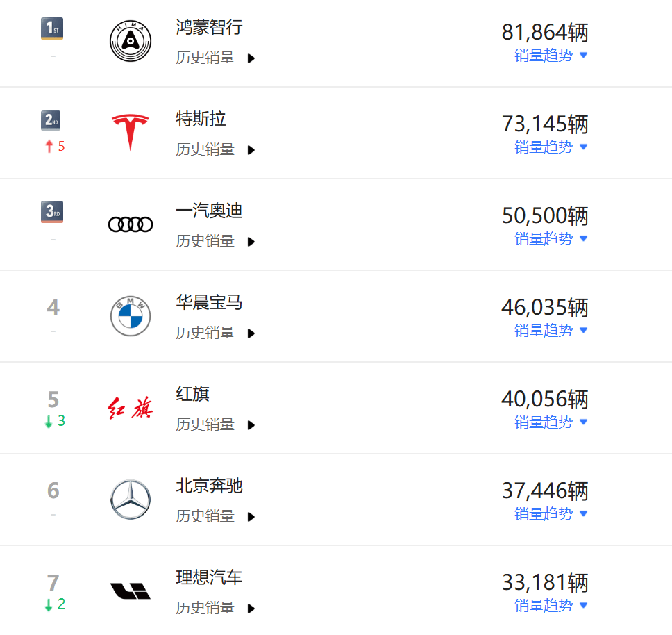672x635 pixels.
Task: Select the Mercedes-Benz star logo
Action: 130,499
